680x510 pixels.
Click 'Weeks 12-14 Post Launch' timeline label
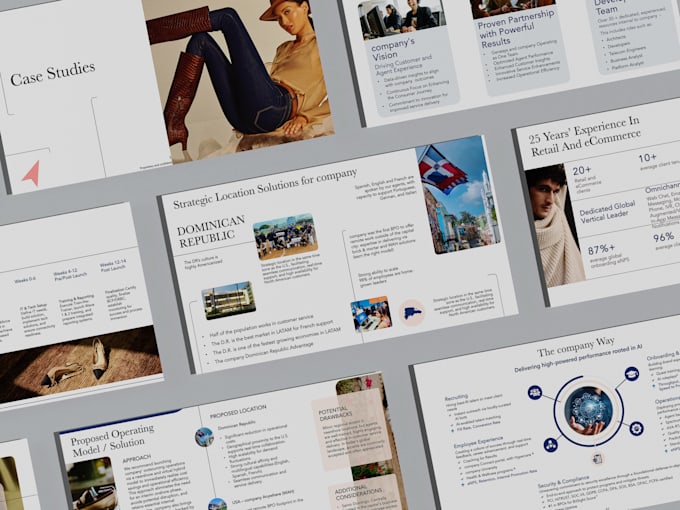pyautogui.click(x=113, y=266)
